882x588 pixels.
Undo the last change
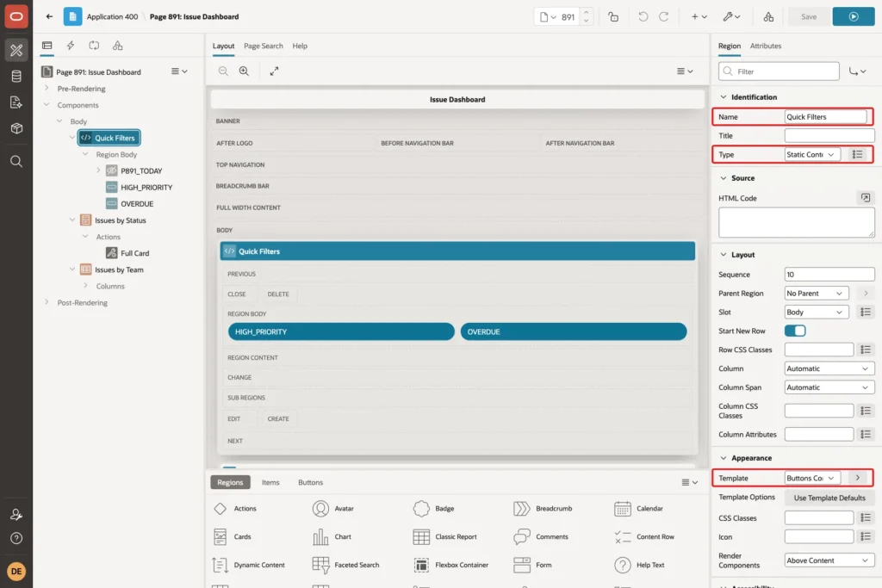point(643,16)
